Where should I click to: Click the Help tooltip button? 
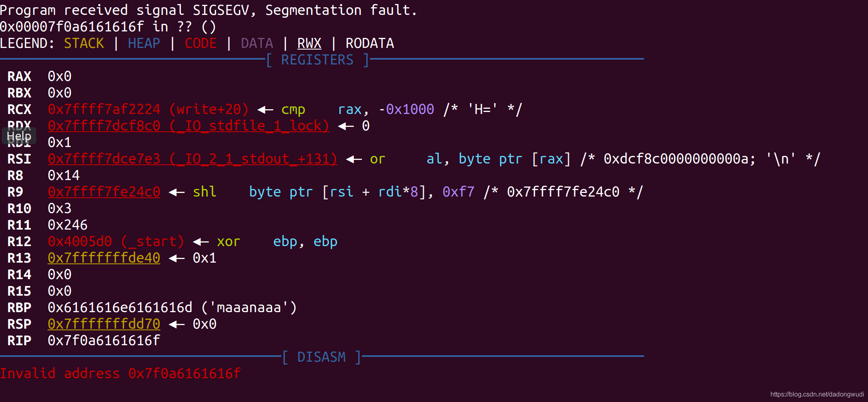coord(19,136)
